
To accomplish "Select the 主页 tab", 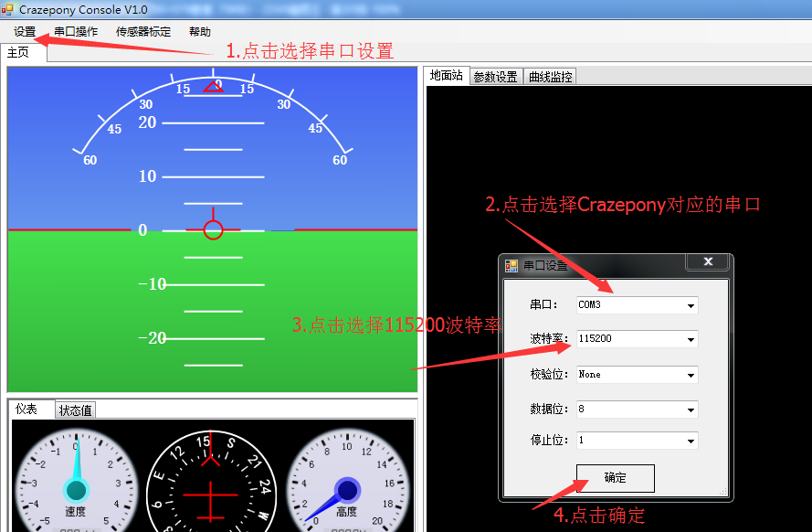I will 18,52.
